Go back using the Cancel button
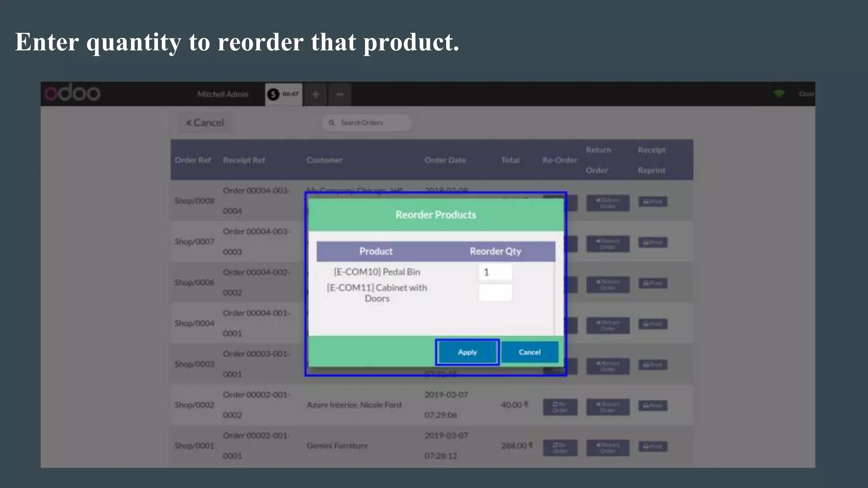This screenshot has width=868, height=488. 205,123
